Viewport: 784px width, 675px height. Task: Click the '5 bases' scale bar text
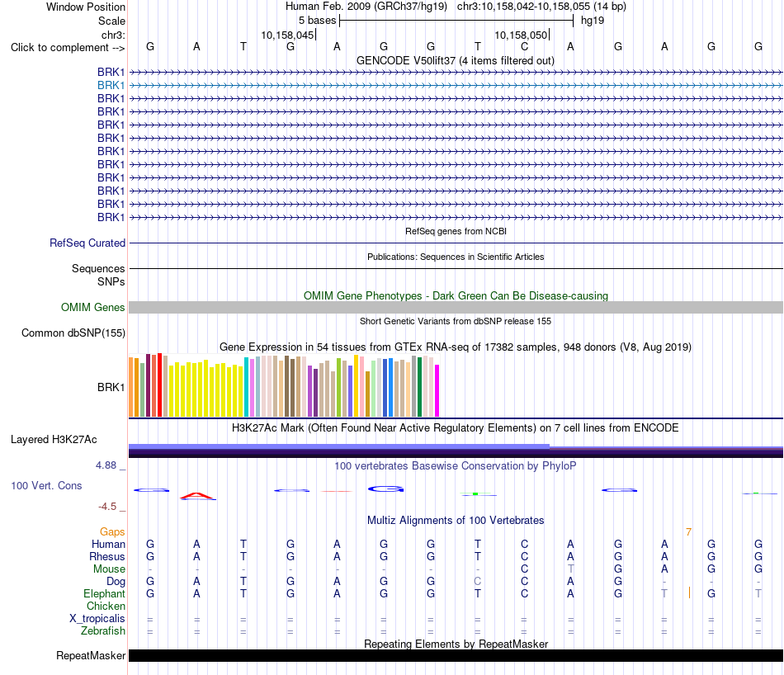click(318, 21)
